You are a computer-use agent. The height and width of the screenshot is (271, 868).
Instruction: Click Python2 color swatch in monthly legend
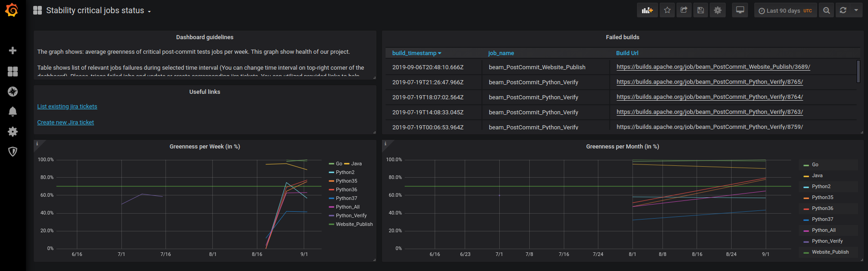pos(806,187)
